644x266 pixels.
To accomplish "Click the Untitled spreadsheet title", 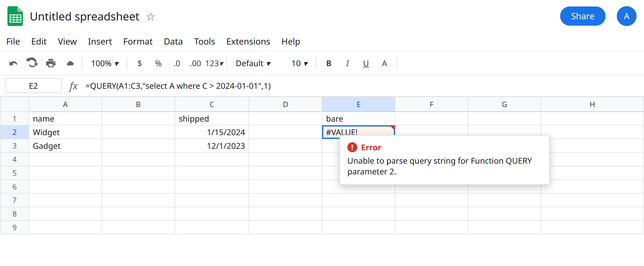I will click(x=85, y=16).
